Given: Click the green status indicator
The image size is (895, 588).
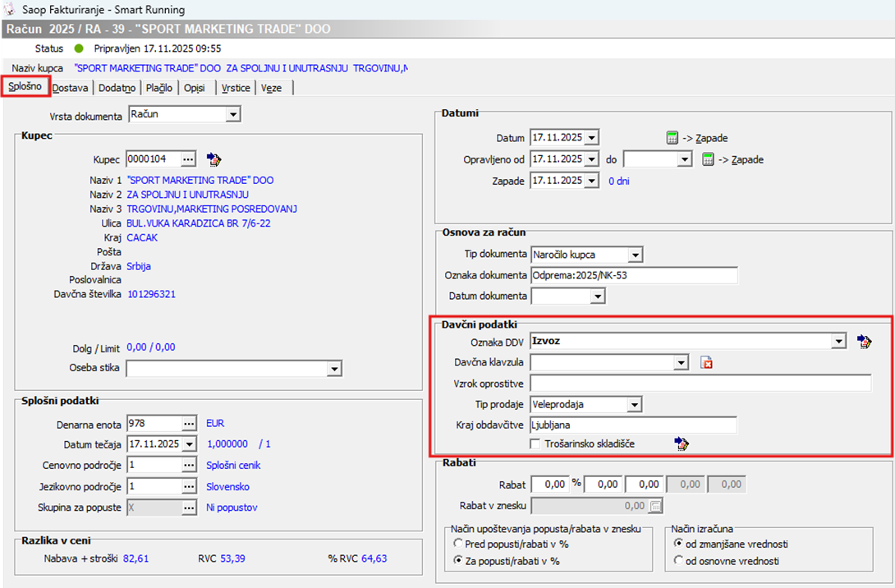Looking at the screenshot, I should tap(79, 48).
